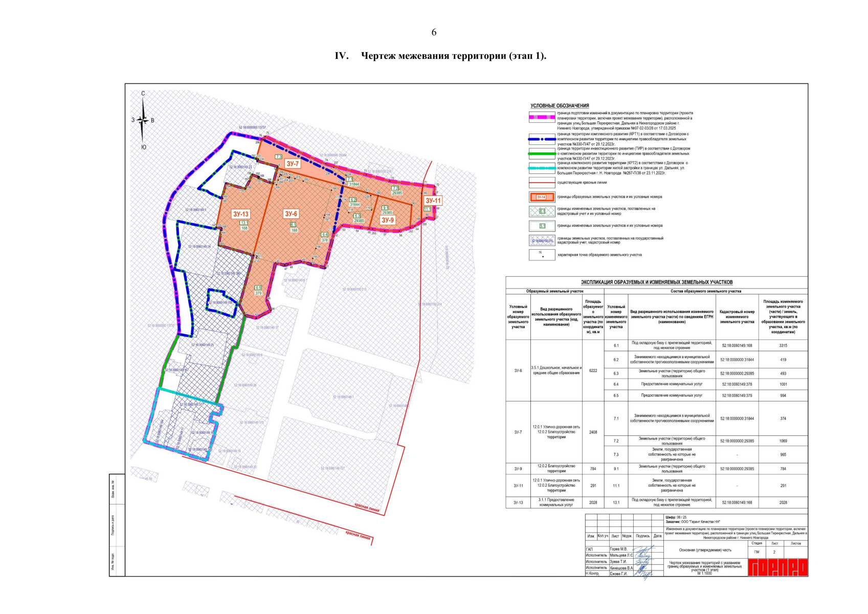Screen dimensions: 868x614
Task: Click the plain 5.1 legend symbol box
Action: click(542, 226)
